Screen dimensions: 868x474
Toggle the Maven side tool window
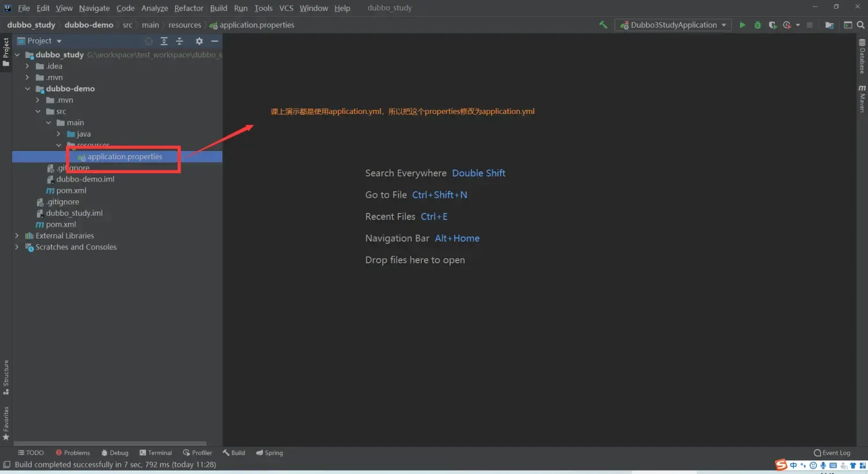coord(862,98)
